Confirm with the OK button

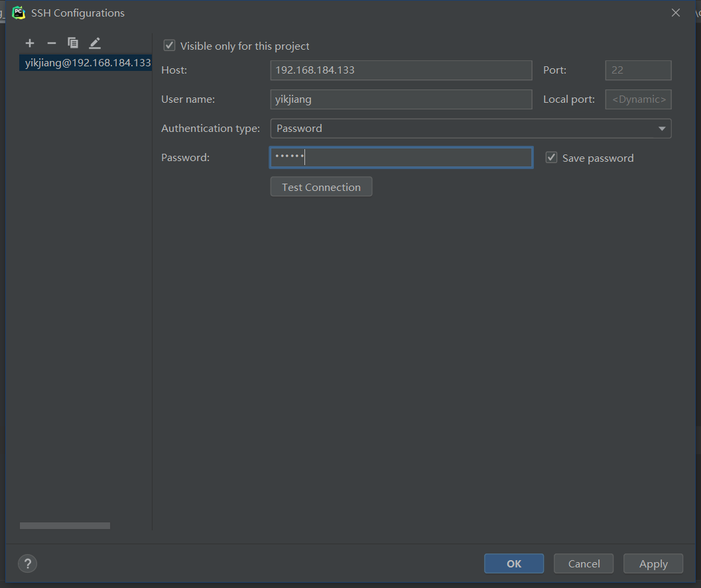[514, 563]
